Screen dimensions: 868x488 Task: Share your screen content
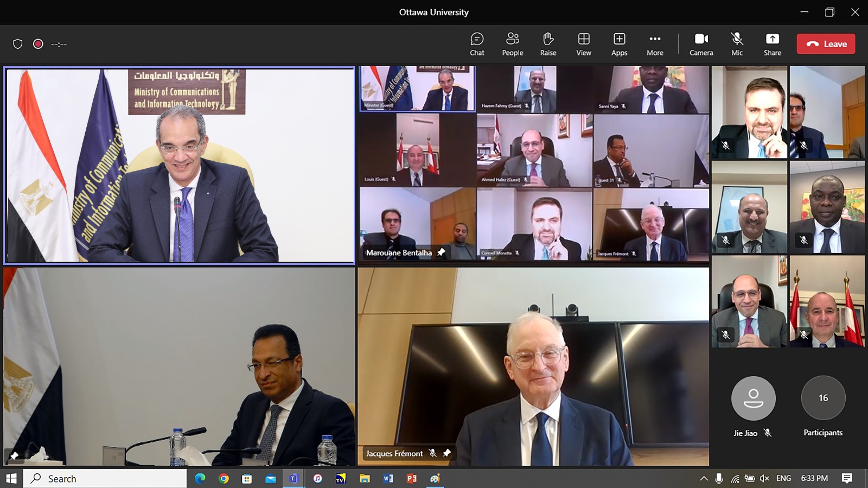pos(772,44)
